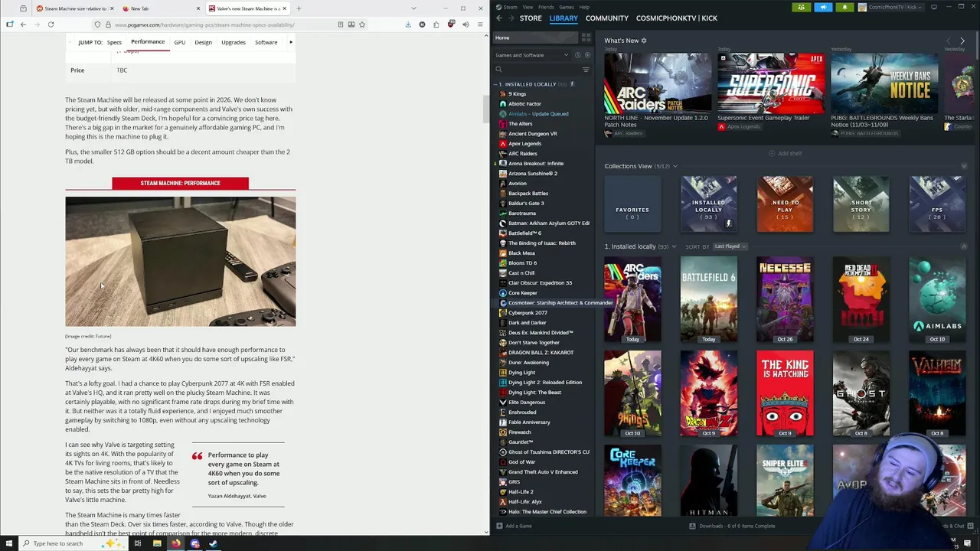The width and height of the screenshot is (980, 551).
Task: Open Firefox tab overview icon
Action: [23, 8]
